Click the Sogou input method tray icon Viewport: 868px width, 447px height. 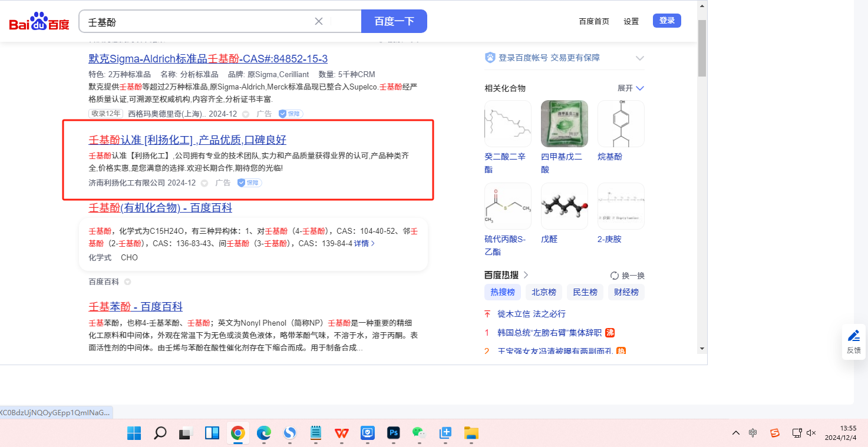click(775, 433)
